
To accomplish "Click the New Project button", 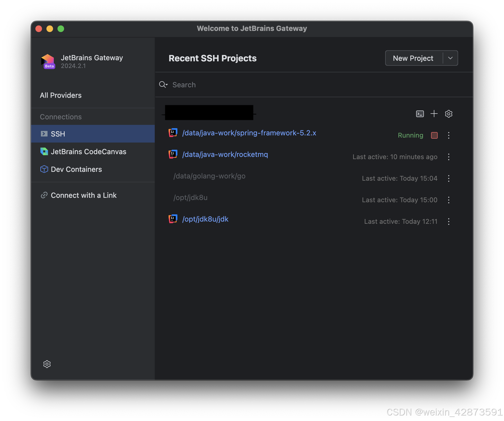I will point(413,58).
